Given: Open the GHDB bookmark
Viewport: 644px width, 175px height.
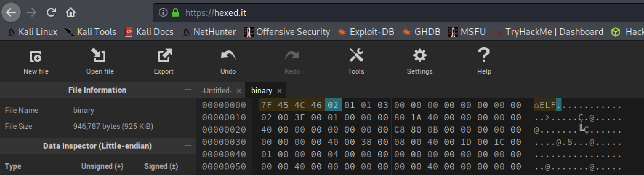Looking at the screenshot, I should [x=421, y=32].
